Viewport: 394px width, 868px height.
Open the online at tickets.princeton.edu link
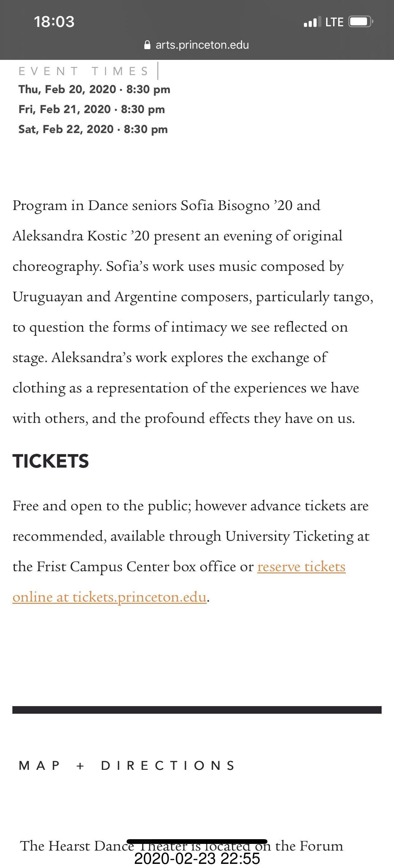[x=110, y=597]
